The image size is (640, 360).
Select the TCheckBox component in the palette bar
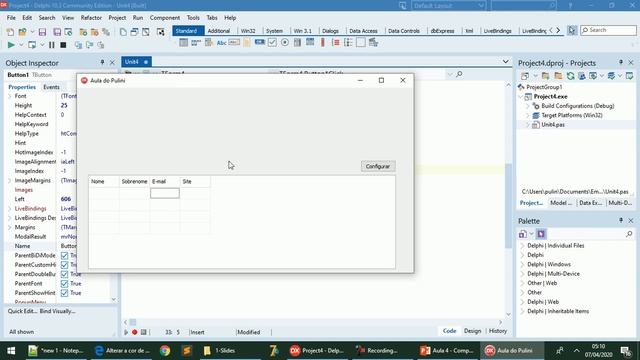click(x=272, y=42)
